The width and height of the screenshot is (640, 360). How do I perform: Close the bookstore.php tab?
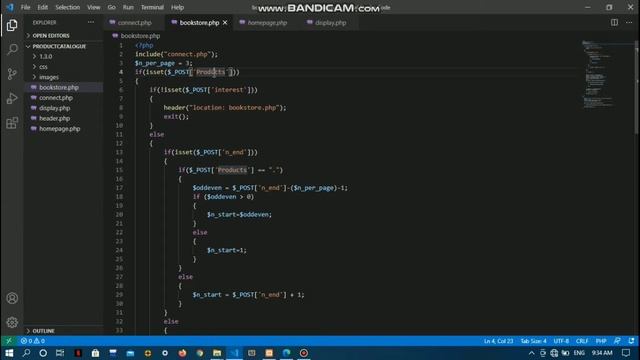225,22
